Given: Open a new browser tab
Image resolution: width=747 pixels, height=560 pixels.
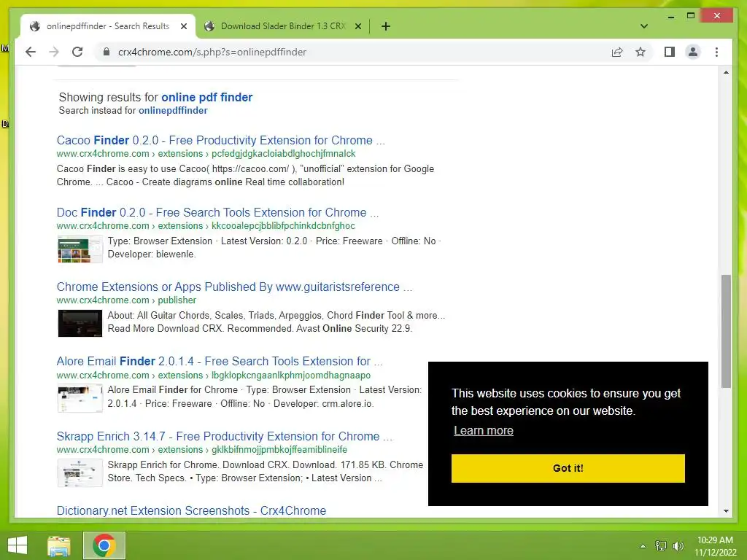Looking at the screenshot, I should pyautogui.click(x=386, y=26).
